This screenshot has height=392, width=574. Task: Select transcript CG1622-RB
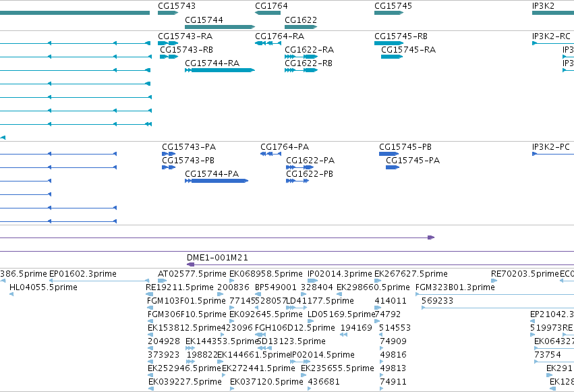pos(302,70)
